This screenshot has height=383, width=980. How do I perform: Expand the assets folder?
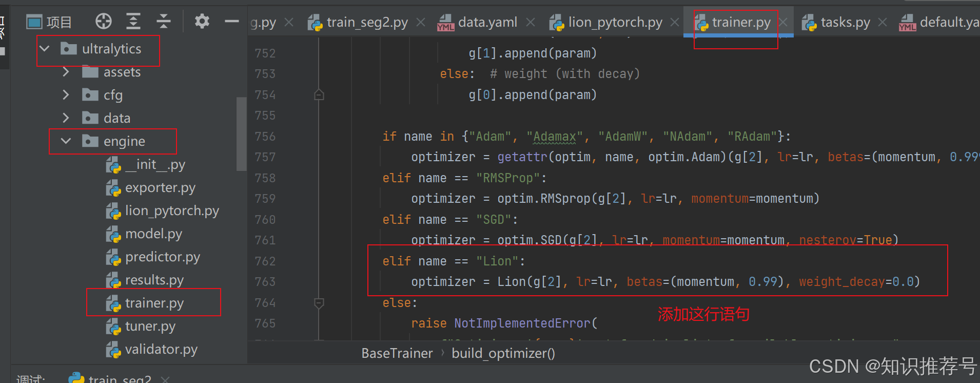tap(66, 72)
